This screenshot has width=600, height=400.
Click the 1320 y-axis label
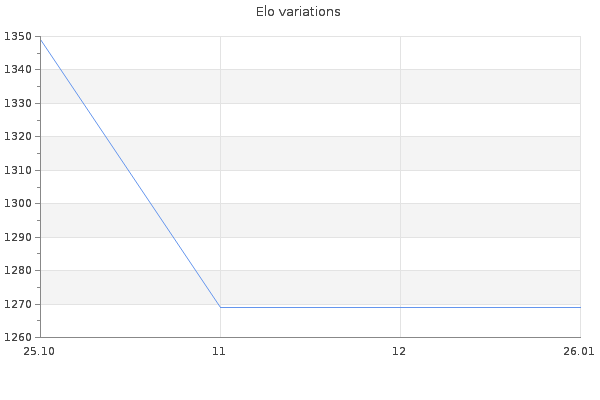point(19,137)
